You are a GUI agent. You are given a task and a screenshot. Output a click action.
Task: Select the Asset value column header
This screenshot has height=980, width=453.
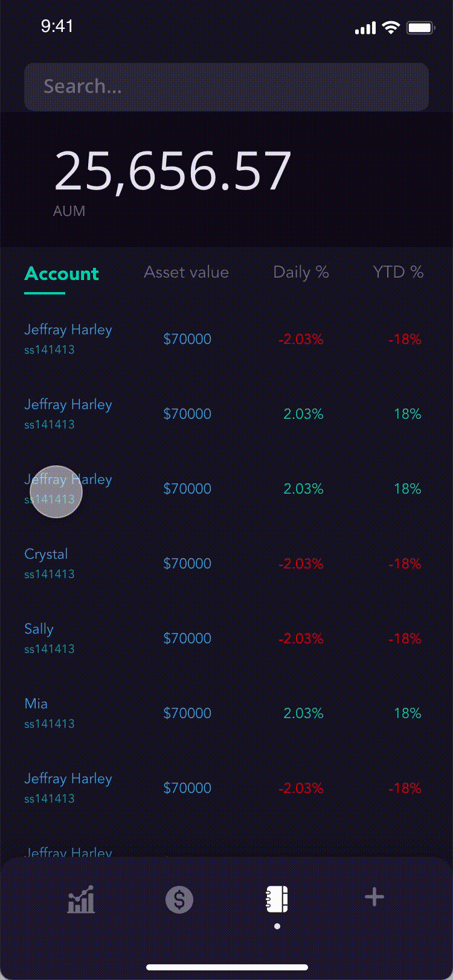186,272
